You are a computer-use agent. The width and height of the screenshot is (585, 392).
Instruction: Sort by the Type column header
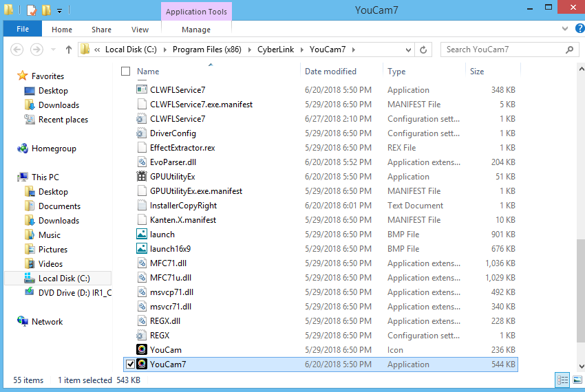coord(396,72)
